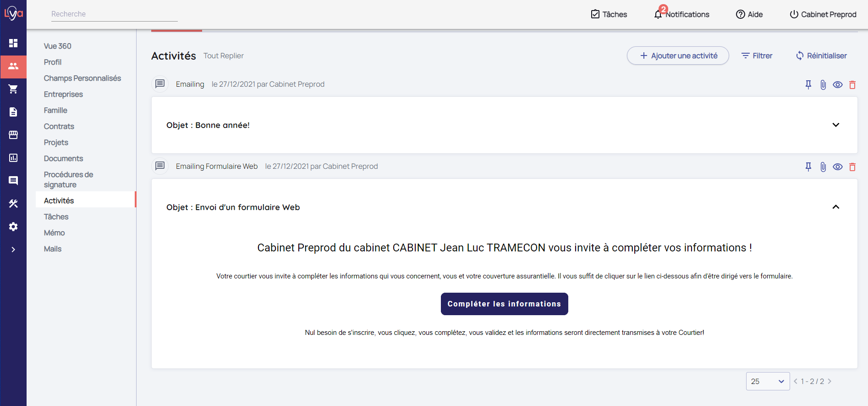
Task: Toggle eye icon on Emailing Formulaire Web
Action: (x=838, y=167)
